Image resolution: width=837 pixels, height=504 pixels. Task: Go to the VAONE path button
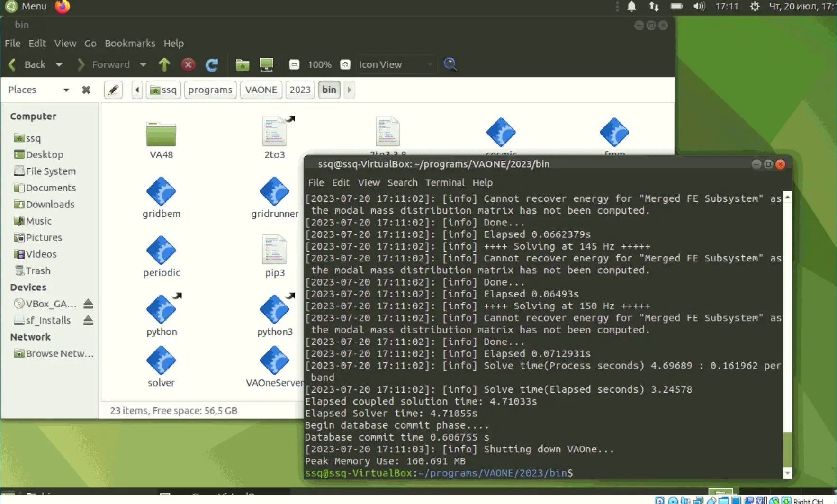[261, 90]
